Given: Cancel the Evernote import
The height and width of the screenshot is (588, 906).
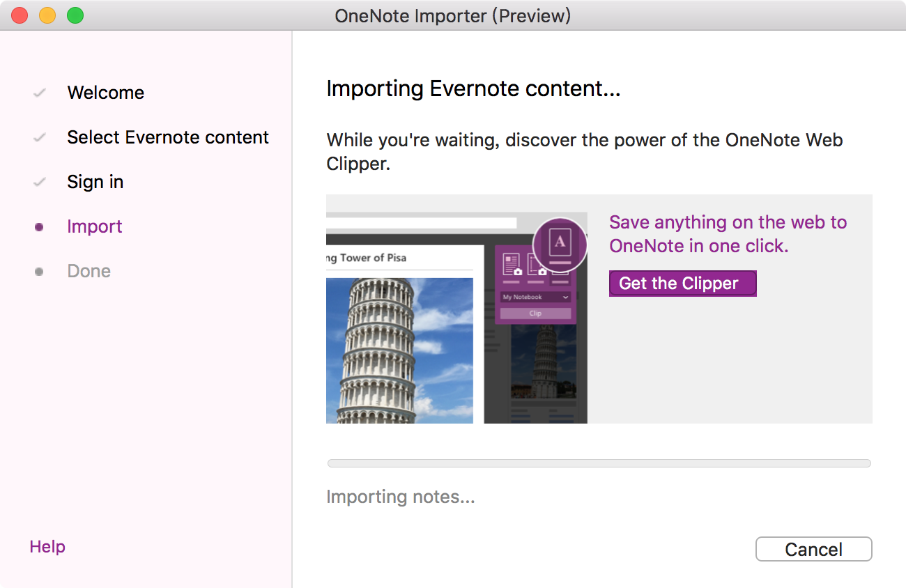Looking at the screenshot, I should [813, 549].
